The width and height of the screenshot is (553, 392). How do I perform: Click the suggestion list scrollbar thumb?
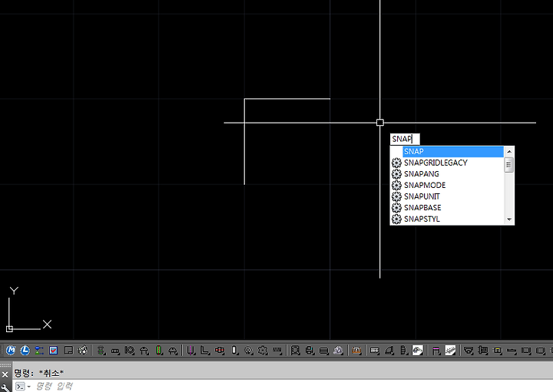509,165
